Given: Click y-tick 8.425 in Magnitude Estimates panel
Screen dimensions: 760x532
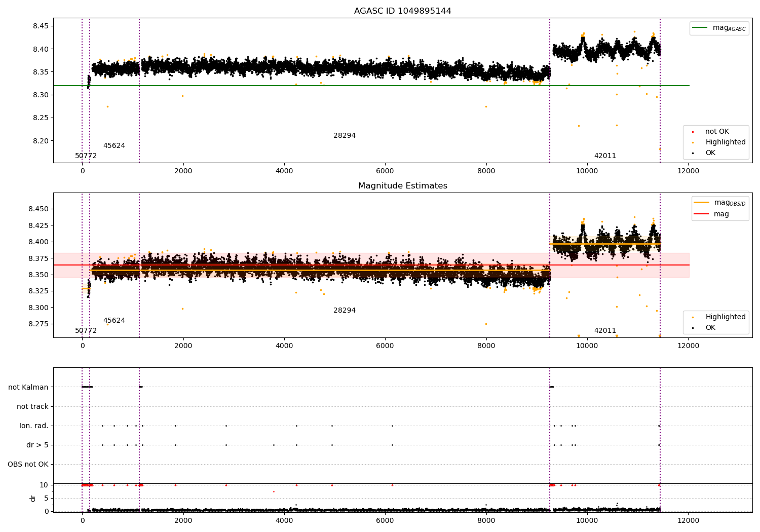Looking at the screenshot, I should point(39,225).
